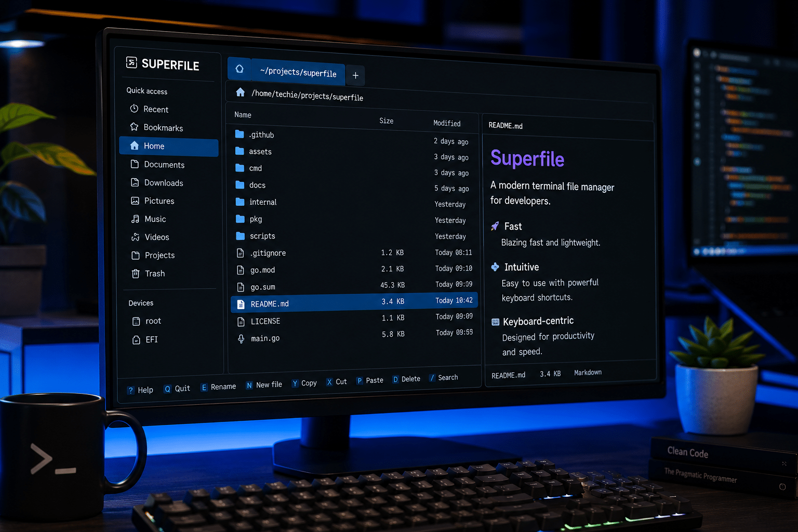The width and height of the screenshot is (798, 532).
Task: Select the internal folder name
Action: click(x=263, y=202)
